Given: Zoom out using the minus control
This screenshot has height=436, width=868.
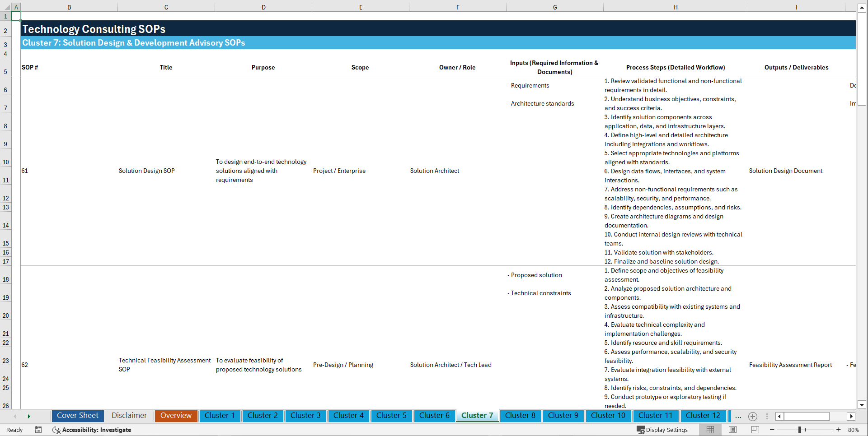Looking at the screenshot, I should coord(773,430).
